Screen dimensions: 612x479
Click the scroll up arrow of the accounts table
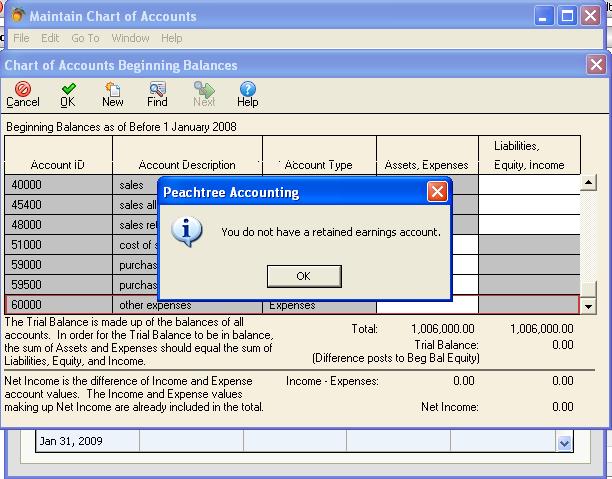point(588,182)
